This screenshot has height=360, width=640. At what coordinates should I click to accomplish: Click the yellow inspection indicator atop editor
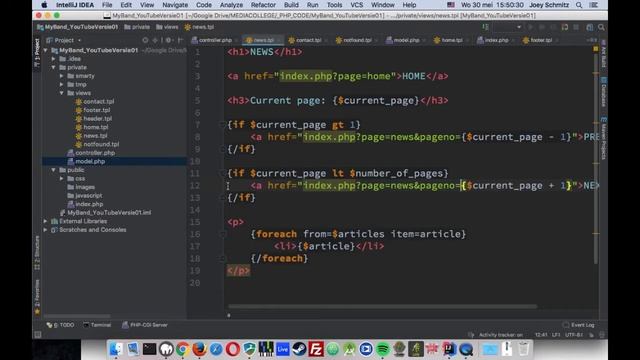tap(596, 49)
